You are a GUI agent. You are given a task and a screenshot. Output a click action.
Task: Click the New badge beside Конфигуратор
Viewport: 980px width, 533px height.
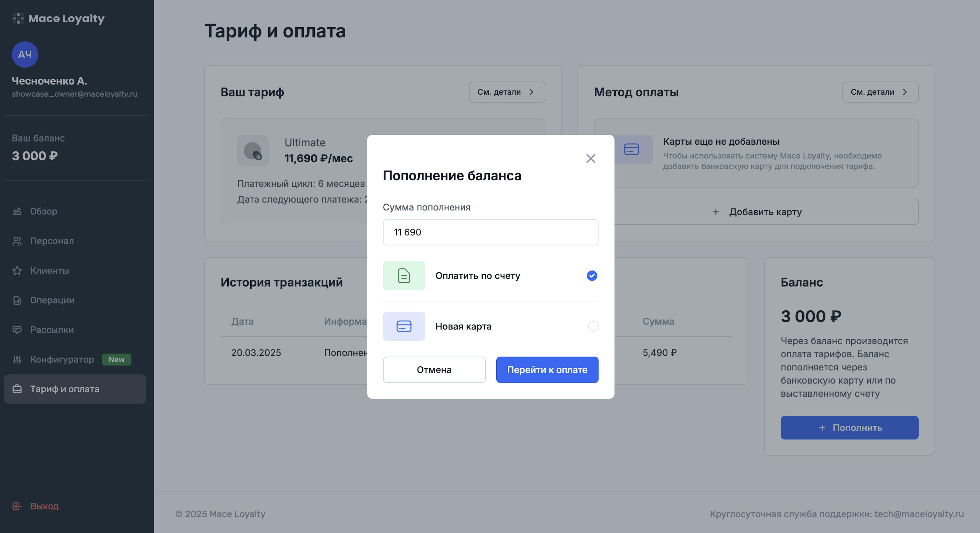tap(116, 360)
